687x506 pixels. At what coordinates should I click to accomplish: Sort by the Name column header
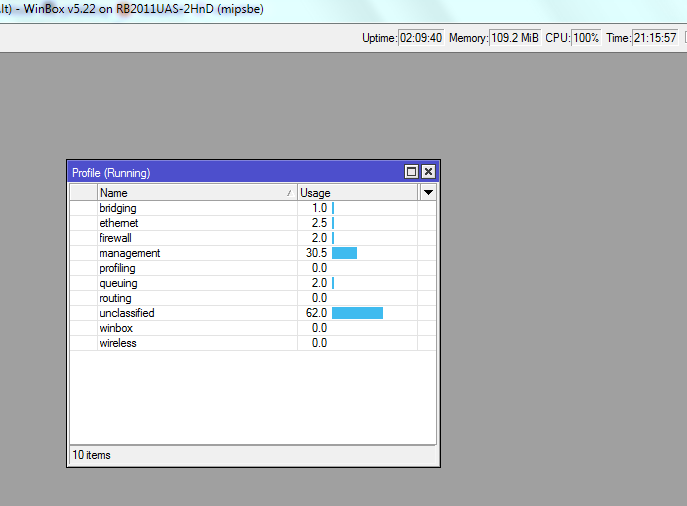coord(197,193)
